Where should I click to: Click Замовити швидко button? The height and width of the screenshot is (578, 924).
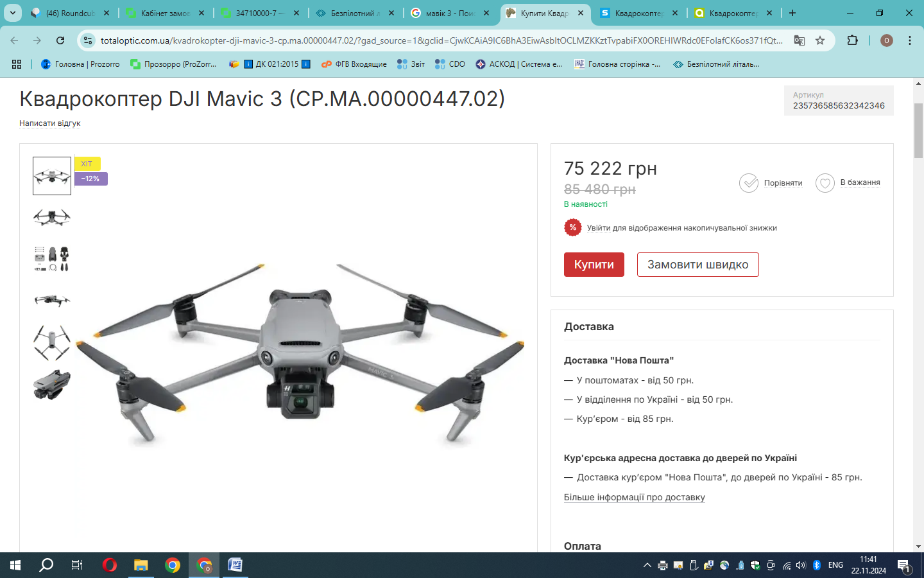coord(698,265)
